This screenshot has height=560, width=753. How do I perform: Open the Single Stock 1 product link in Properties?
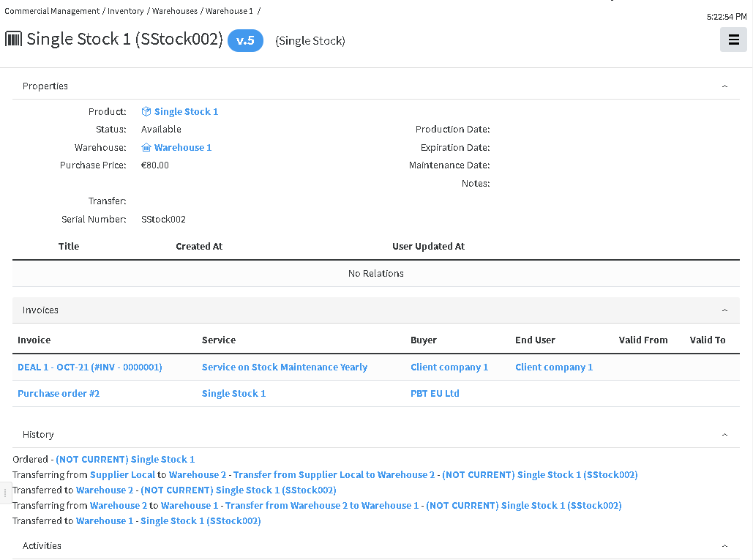pyautogui.click(x=186, y=111)
